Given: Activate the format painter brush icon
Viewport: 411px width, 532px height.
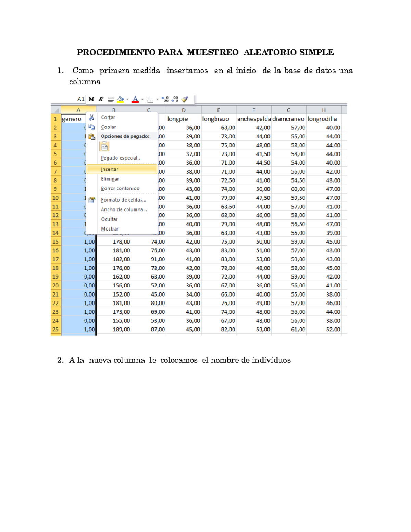Looking at the screenshot, I should (185, 99).
